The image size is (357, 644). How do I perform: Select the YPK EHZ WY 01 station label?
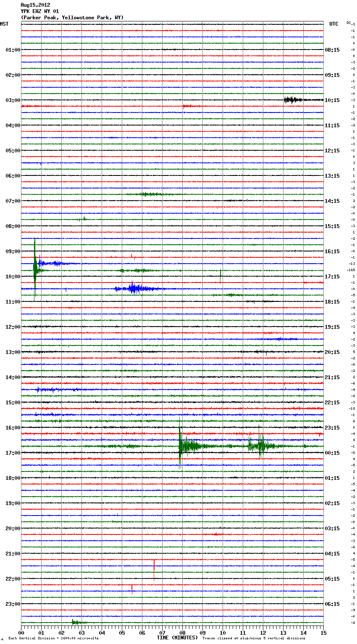click(40, 11)
